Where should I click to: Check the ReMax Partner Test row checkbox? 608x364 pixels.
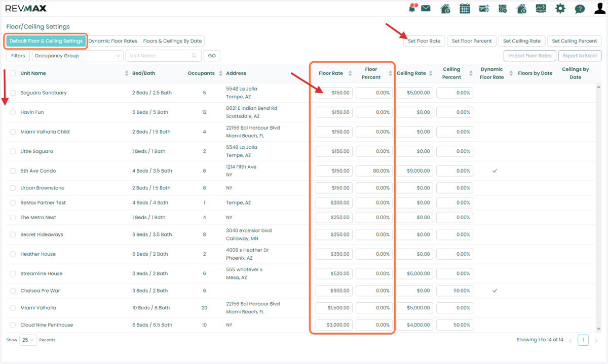(13, 203)
